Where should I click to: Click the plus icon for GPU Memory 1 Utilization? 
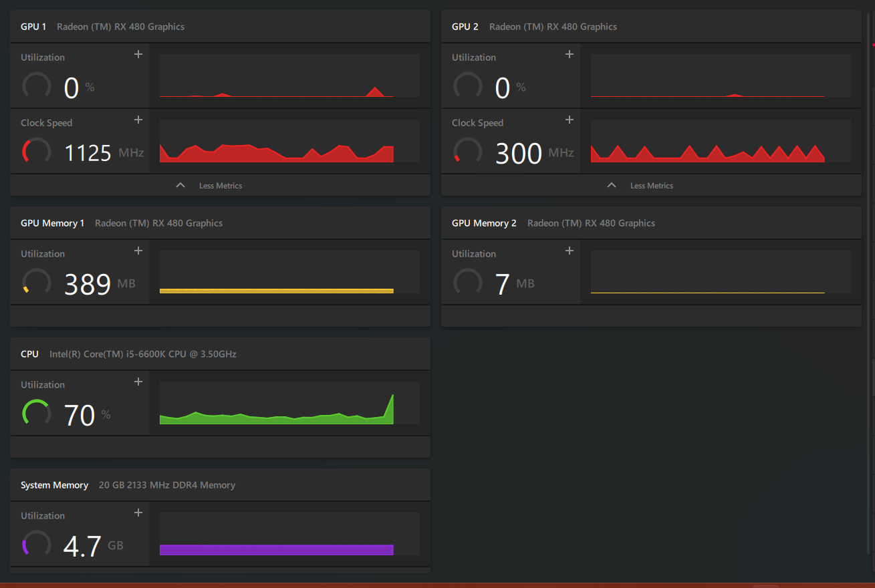(138, 251)
